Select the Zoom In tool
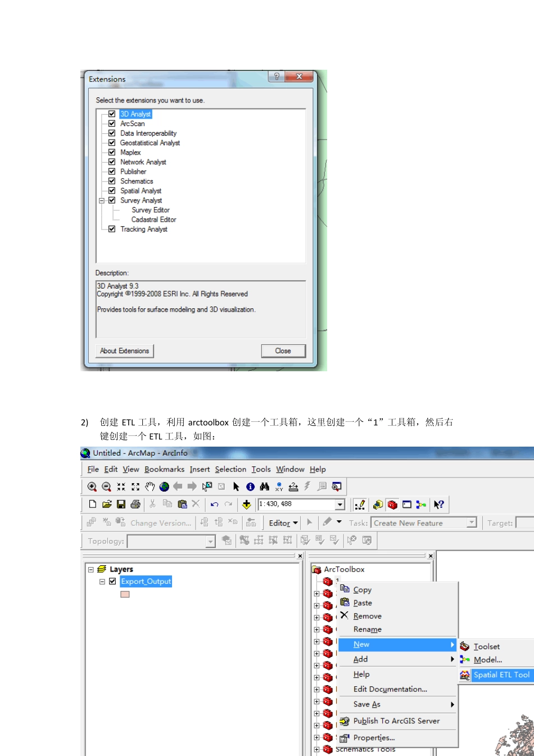This screenshot has height=756, width=534. 92,487
